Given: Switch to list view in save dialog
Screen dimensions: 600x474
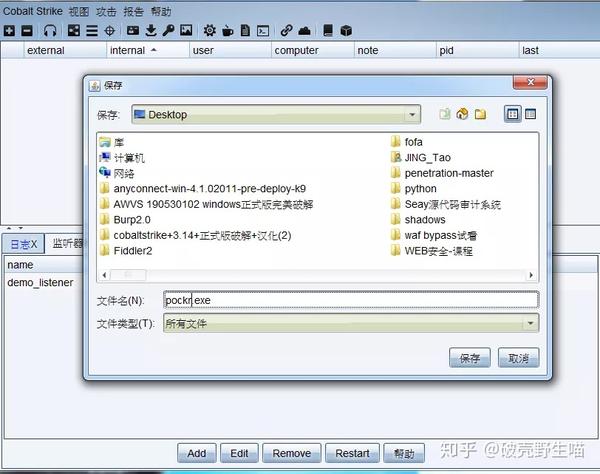Looking at the screenshot, I should coord(513,114).
